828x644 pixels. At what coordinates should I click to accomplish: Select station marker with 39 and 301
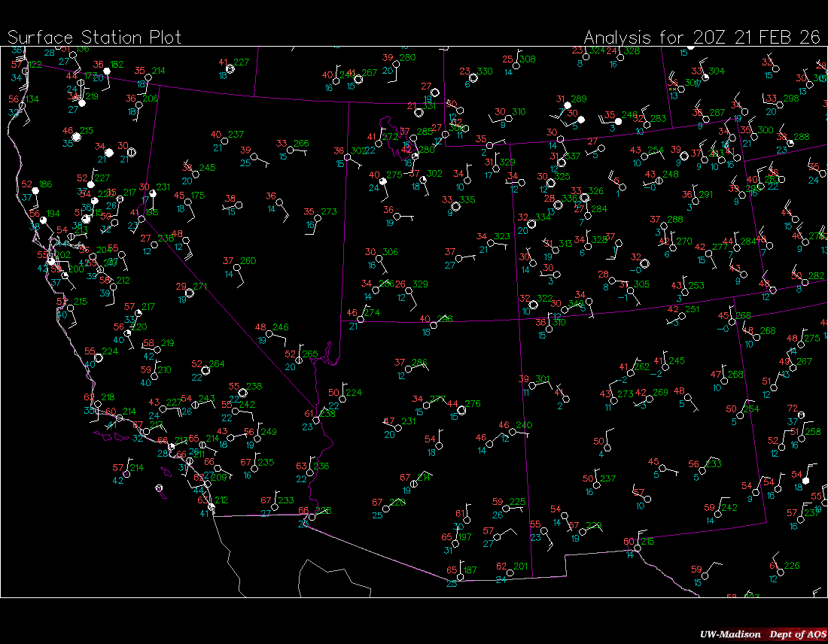(x=533, y=385)
